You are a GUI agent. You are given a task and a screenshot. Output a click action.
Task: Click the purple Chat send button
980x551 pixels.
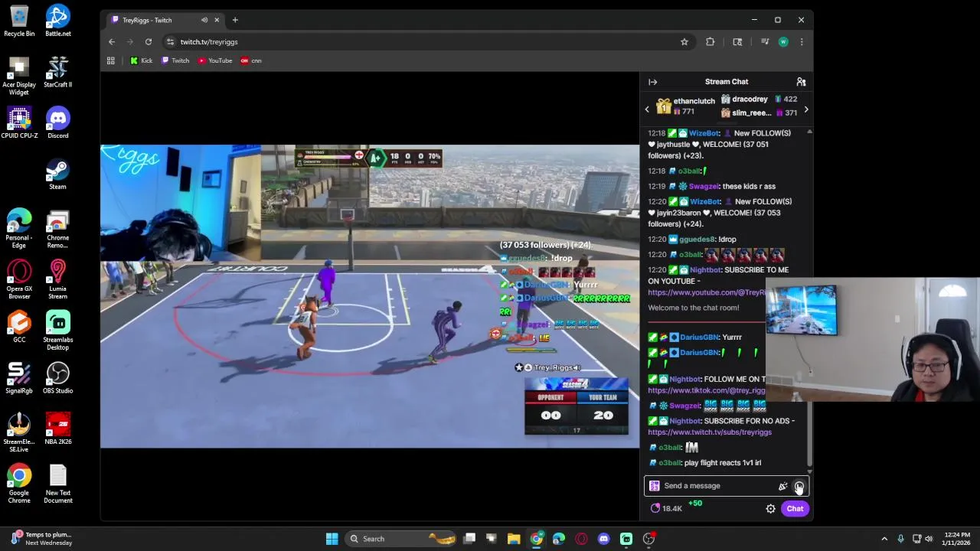pyautogui.click(x=795, y=509)
